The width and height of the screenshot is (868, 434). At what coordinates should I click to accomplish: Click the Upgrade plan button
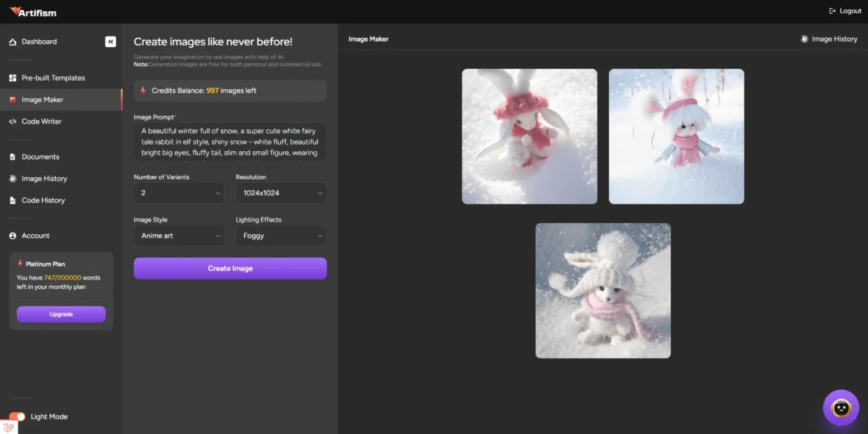(61, 314)
